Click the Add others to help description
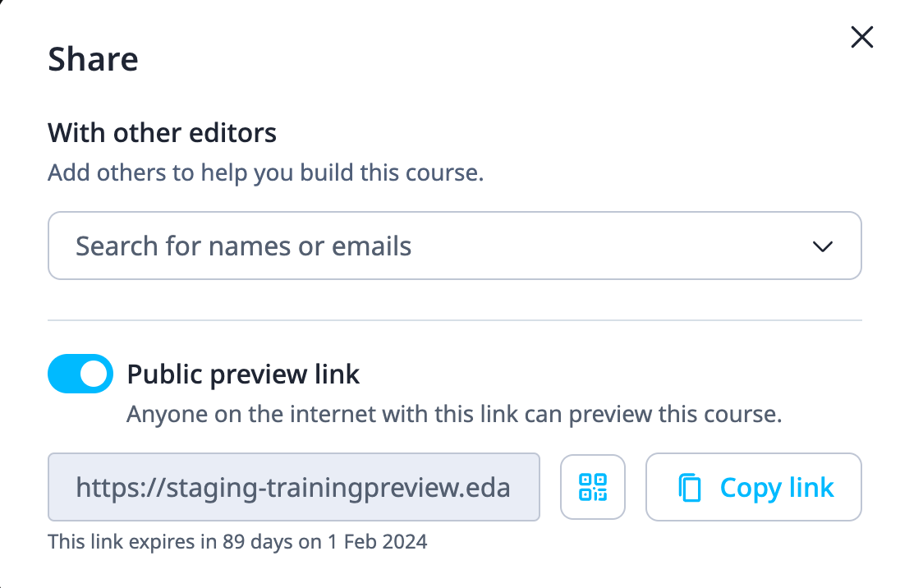This screenshot has height=588, width=900. [265, 174]
